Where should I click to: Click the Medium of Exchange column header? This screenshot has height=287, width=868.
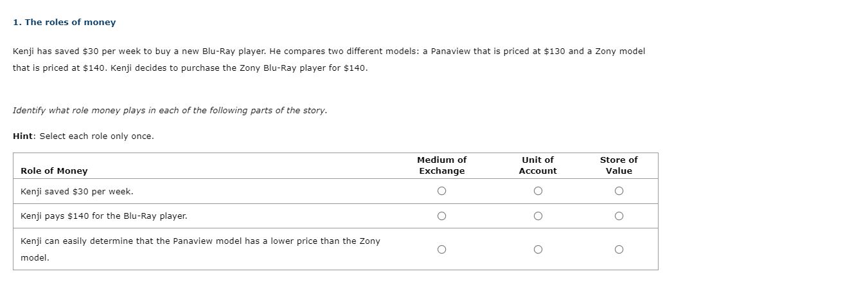point(441,165)
